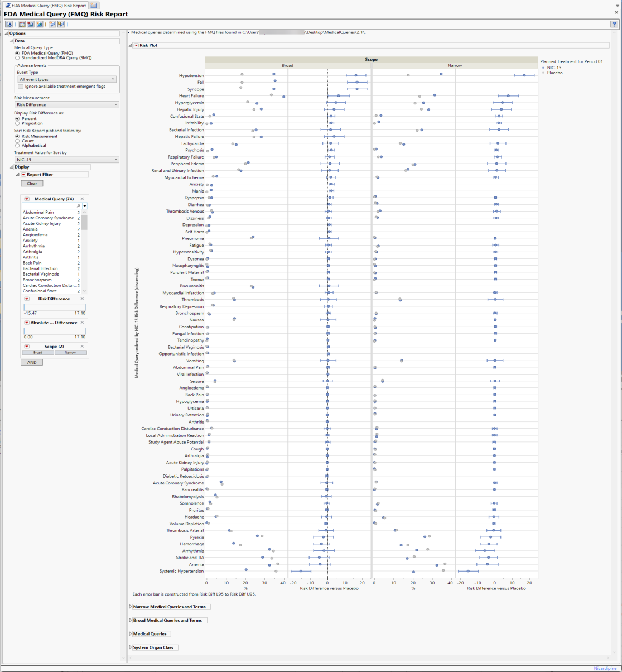
Task: Select Alphabetical sort option
Action: (17, 145)
